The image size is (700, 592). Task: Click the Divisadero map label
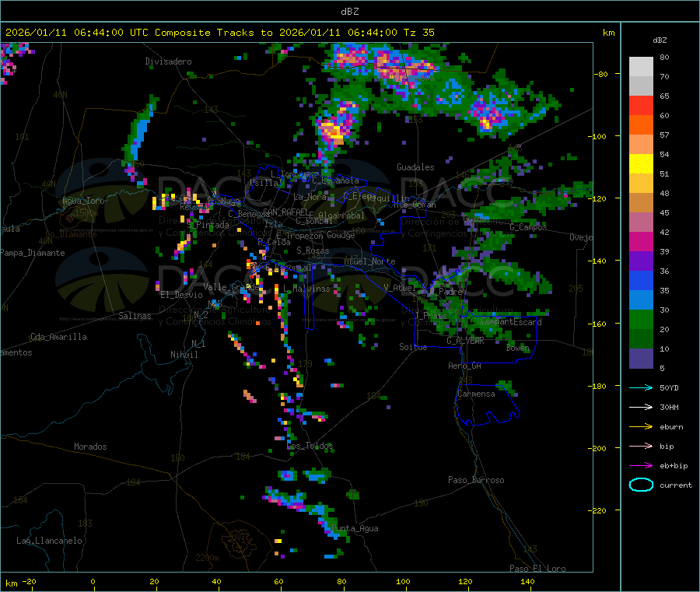click(x=168, y=61)
